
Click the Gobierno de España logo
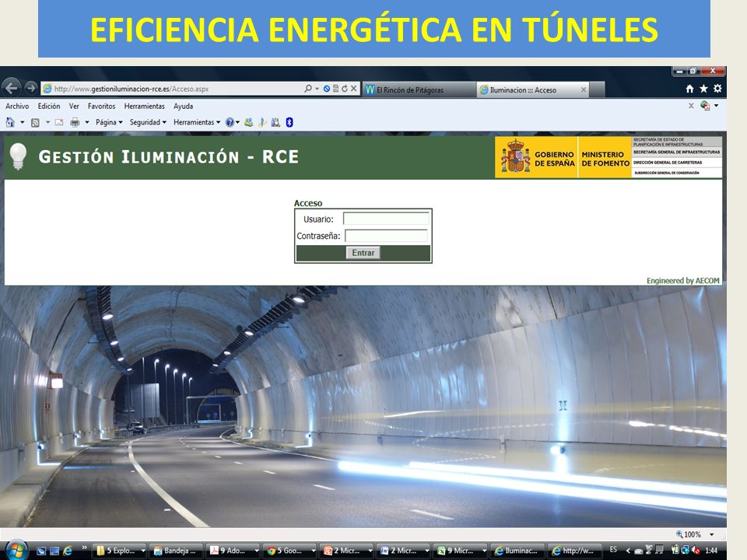(x=537, y=158)
